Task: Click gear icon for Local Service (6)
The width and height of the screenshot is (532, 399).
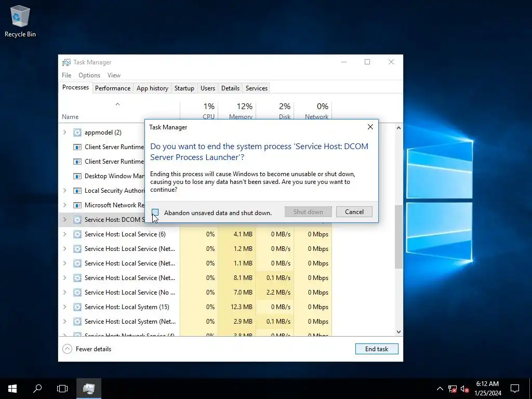Action: pyautogui.click(x=77, y=234)
